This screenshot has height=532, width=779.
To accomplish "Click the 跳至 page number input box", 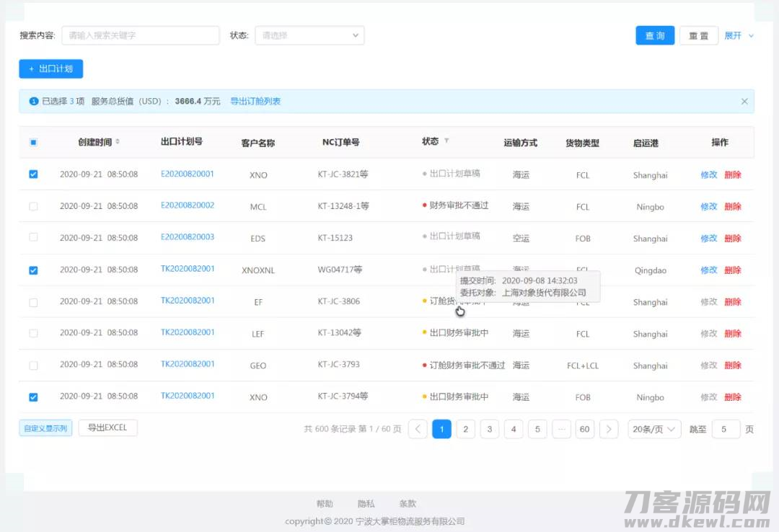I will (x=726, y=429).
